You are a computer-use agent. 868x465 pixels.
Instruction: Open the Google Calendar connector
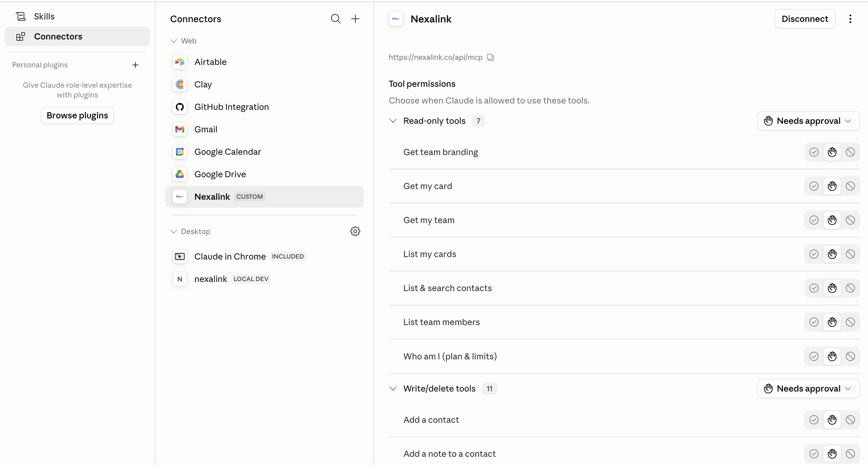click(x=265, y=152)
